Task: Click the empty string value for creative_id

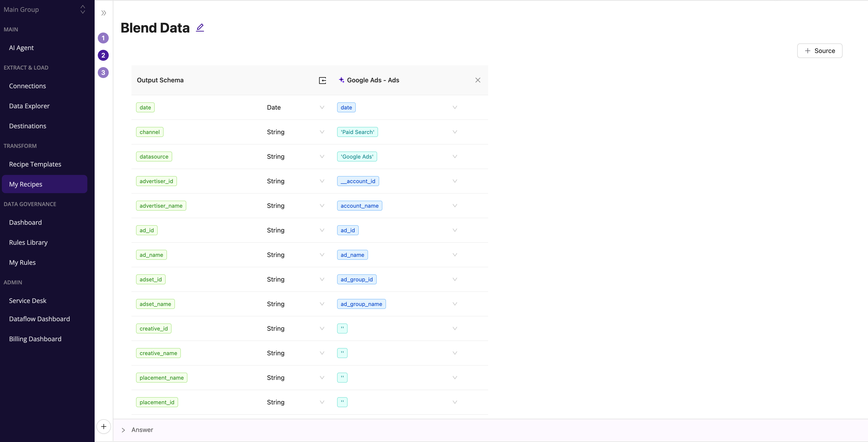Action: click(x=342, y=328)
